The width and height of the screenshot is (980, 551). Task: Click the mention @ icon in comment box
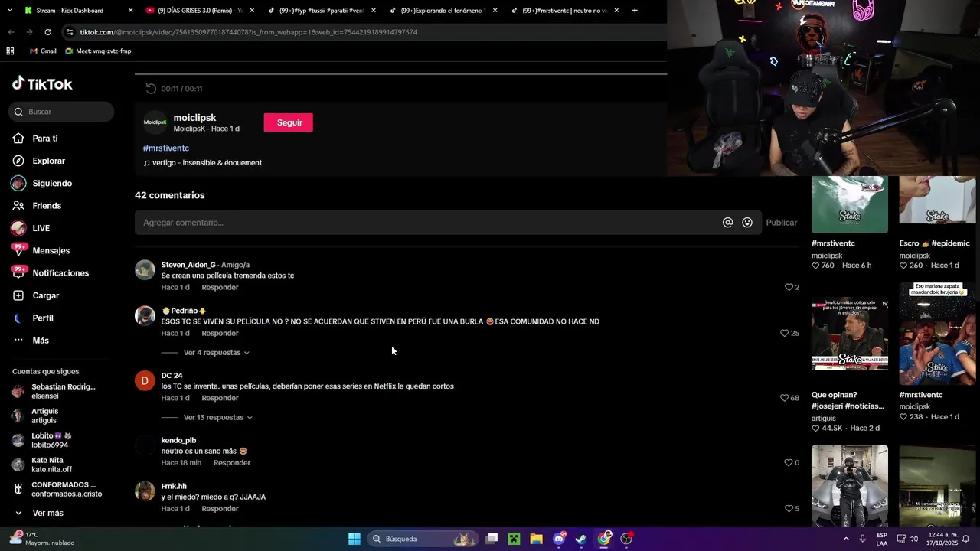[727, 223]
